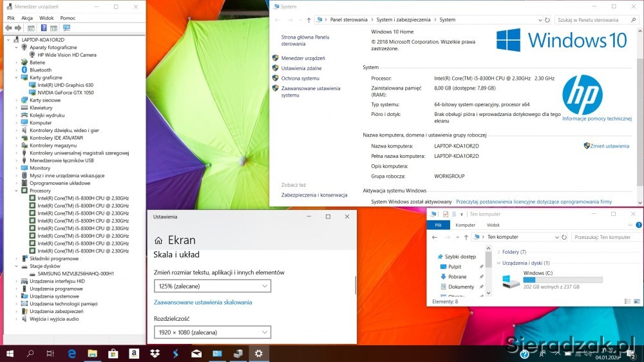This screenshot has height=362, width=644.
Task: Open Widok menu in Device Manager
Action: (46, 18)
